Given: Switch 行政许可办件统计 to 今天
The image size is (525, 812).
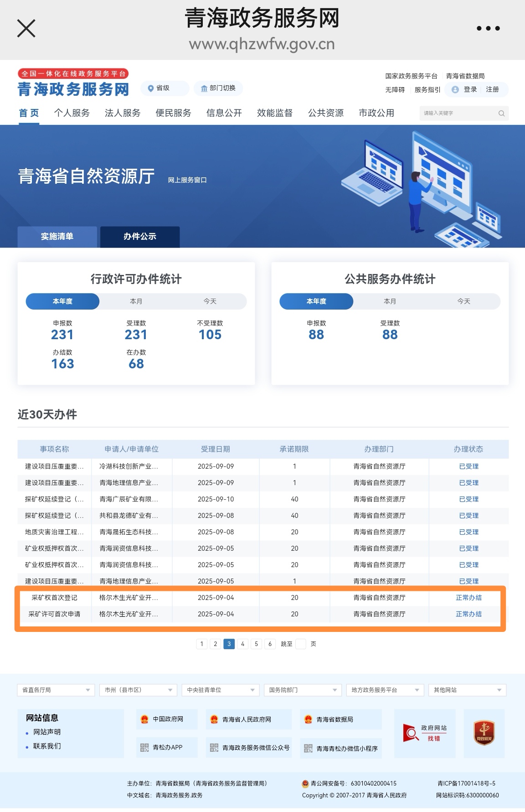Looking at the screenshot, I should click(x=210, y=301).
